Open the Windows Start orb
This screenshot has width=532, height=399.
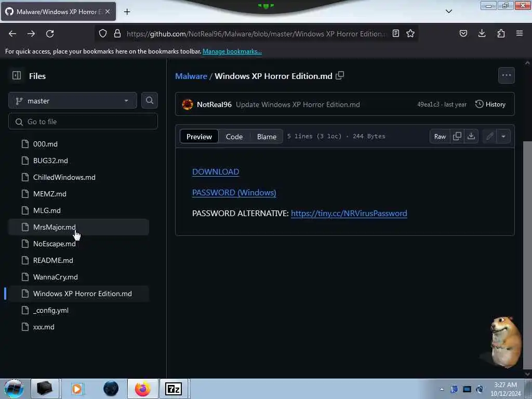[14, 389]
